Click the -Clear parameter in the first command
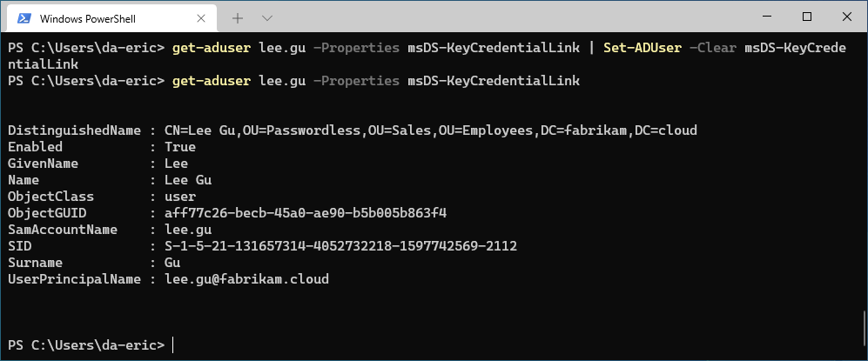Viewport: 868px width, 361px height. click(x=713, y=48)
